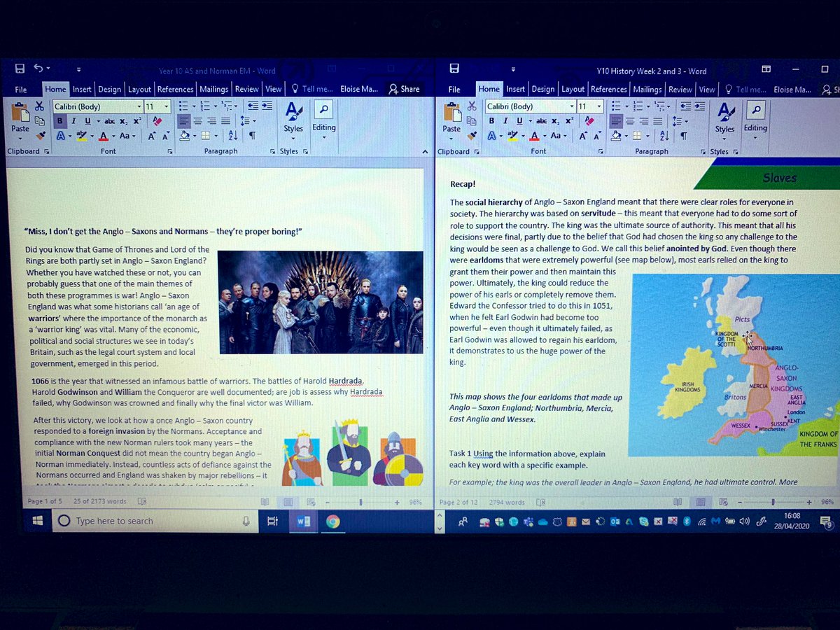Toggle Italic in left Word window
The height and width of the screenshot is (630, 840).
[73, 120]
